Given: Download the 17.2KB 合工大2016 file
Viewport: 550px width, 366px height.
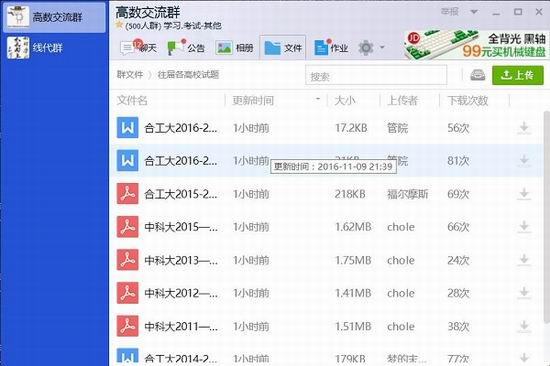Looking at the screenshot, I should click(524, 128).
